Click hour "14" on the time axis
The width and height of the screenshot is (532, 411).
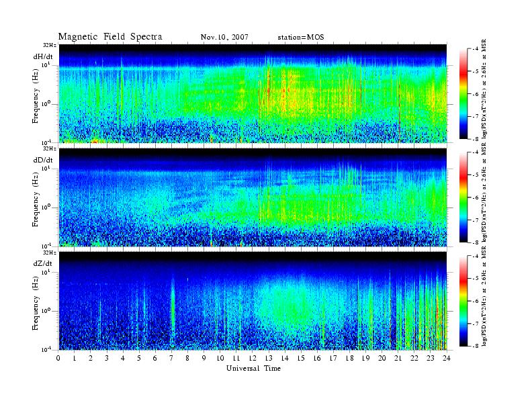coord(285,358)
